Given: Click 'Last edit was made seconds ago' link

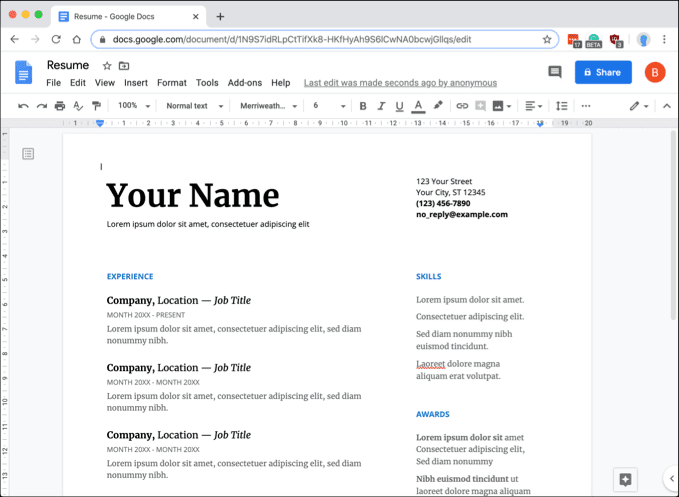Looking at the screenshot, I should [400, 83].
